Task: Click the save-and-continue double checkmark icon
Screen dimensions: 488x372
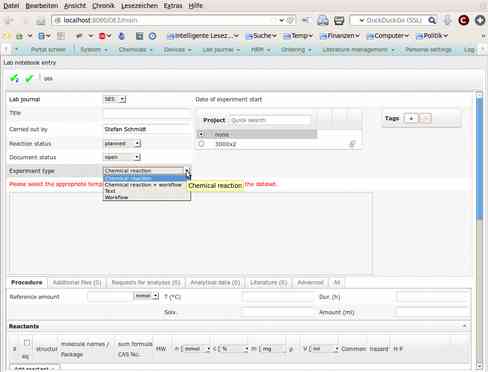Action: 14,78
